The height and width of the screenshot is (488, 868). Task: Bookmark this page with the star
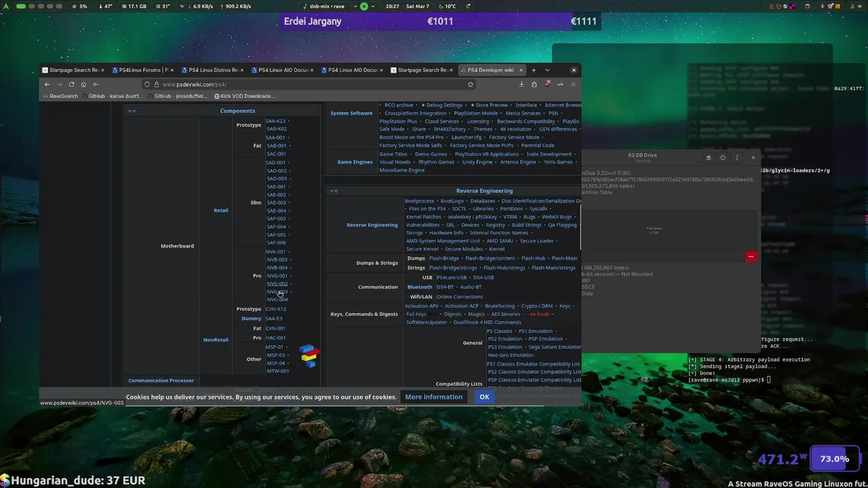470,84
